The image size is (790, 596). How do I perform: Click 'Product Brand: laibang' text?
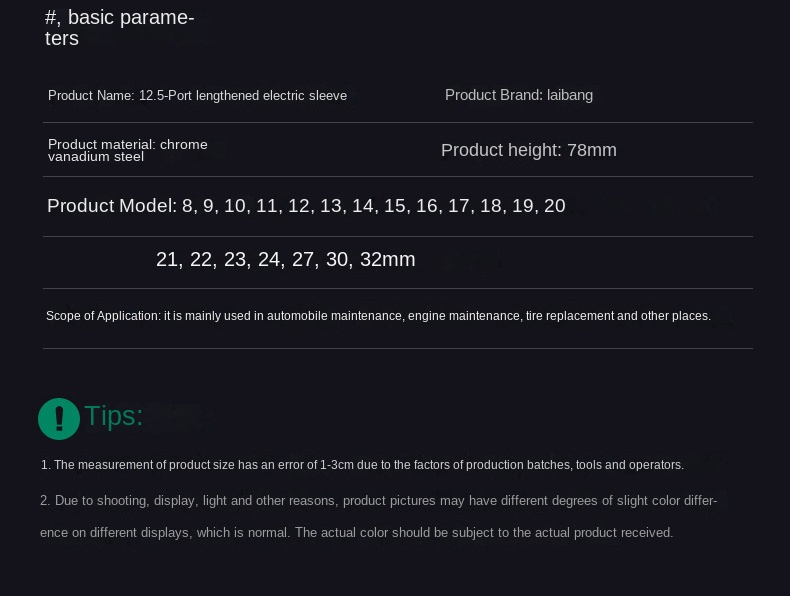click(x=518, y=95)
